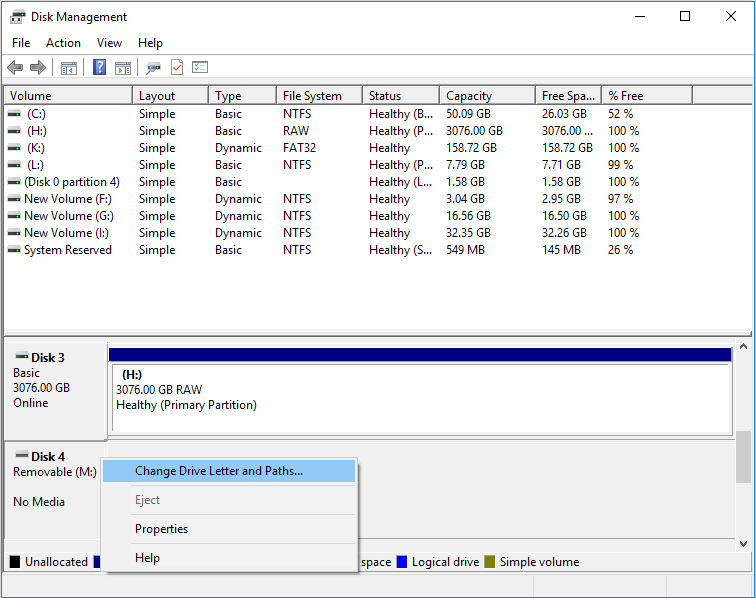Click the No Media text under Disk 4

pyautogui.click(x=39, y=502)
